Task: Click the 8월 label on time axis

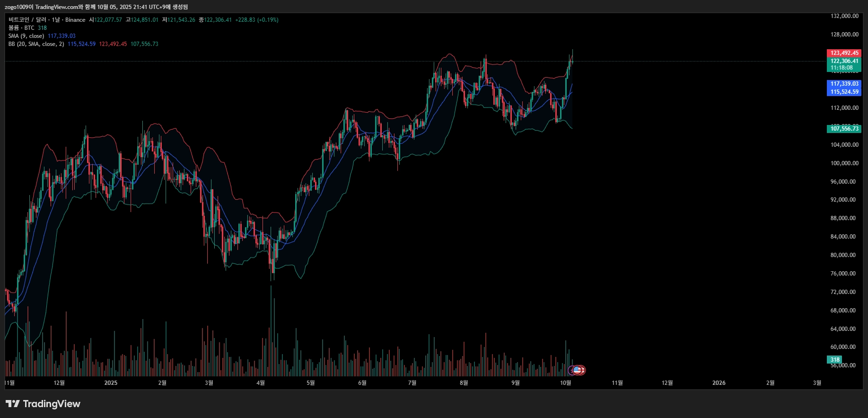Action: [464, 383]
